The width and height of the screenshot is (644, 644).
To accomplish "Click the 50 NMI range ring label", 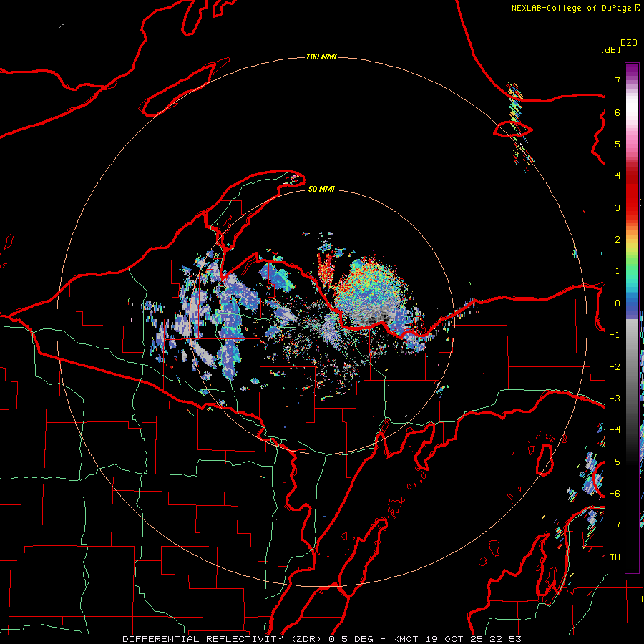I will tap(321, 189).
